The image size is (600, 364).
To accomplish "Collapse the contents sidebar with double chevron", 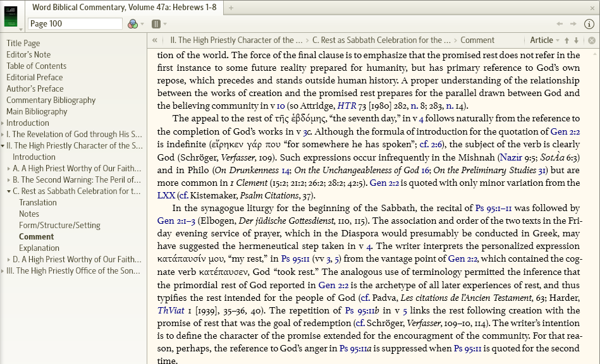I will pos(155,40).
